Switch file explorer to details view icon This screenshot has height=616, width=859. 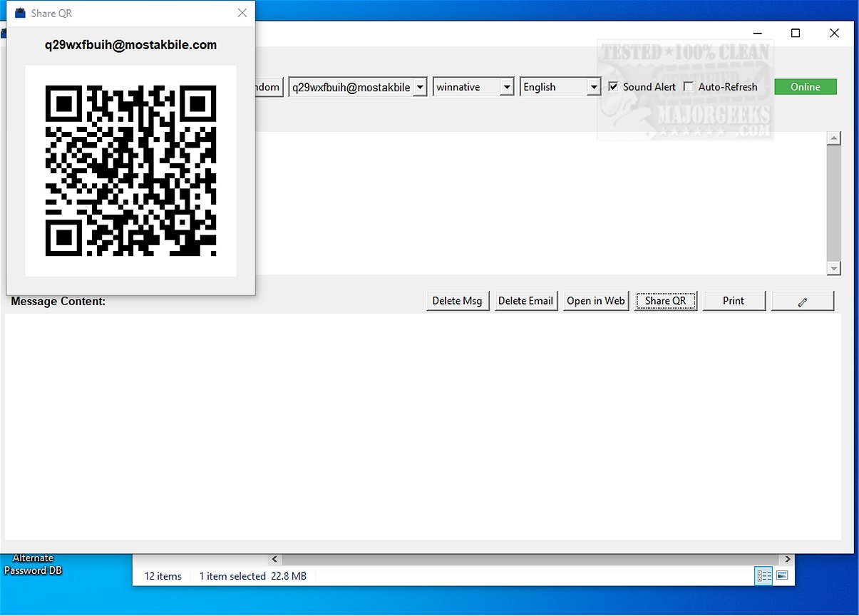(764, 576)
